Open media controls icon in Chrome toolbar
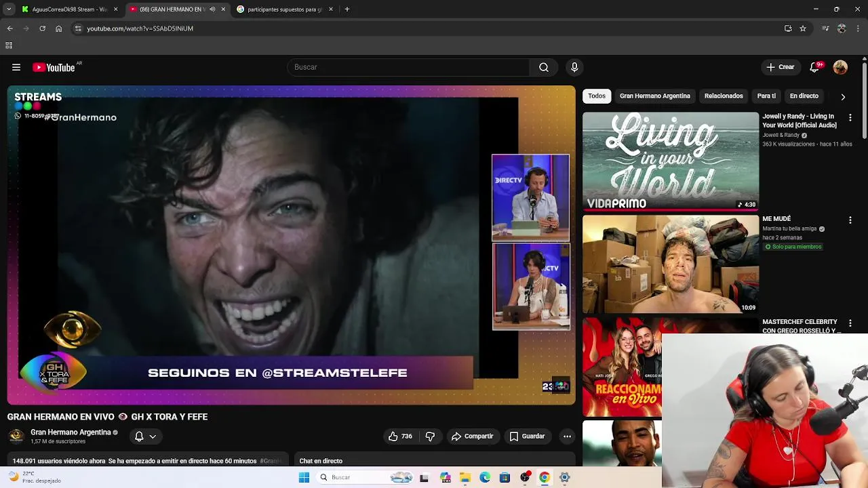Image resolution: width=868 pixels, height=488 pixels. click(x=825, y=28)
